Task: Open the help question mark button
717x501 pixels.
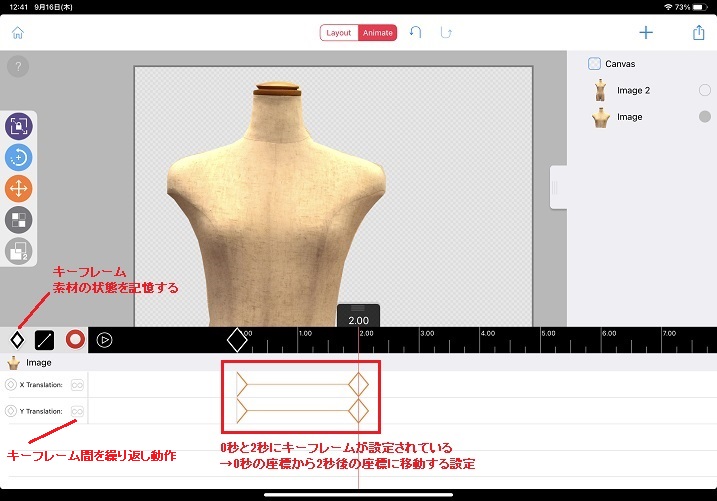Action: [18, 67]
